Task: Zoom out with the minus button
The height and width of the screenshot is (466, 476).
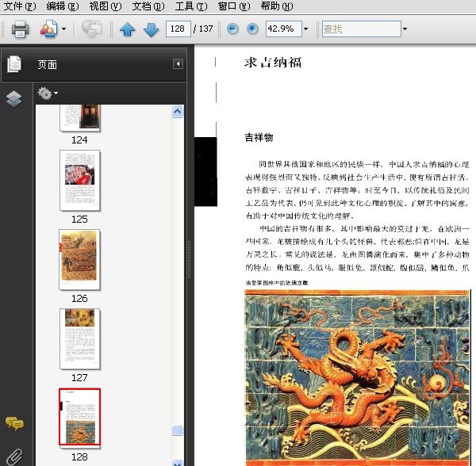Action: point(232,29)
